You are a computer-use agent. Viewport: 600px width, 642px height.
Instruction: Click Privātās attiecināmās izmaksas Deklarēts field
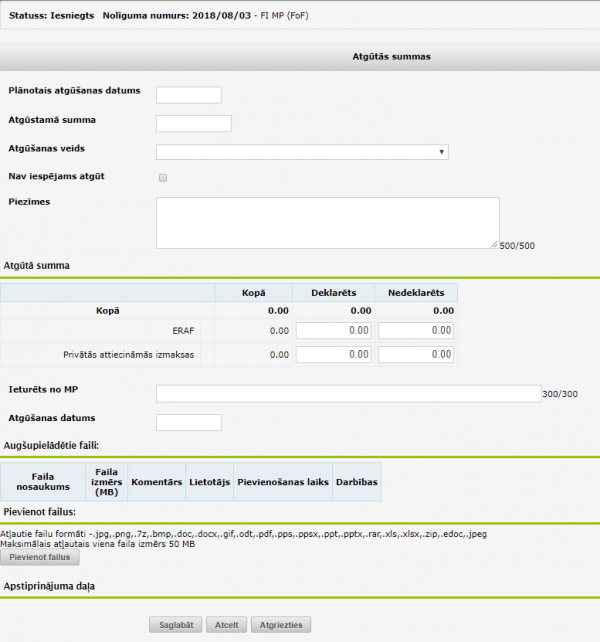click(333, 354)
